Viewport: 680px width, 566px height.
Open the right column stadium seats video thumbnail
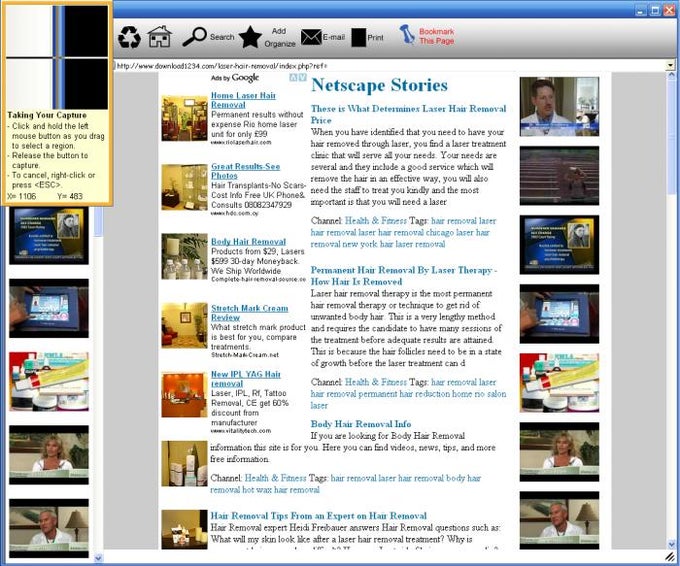pyautogui.click(x=559, y=176)
